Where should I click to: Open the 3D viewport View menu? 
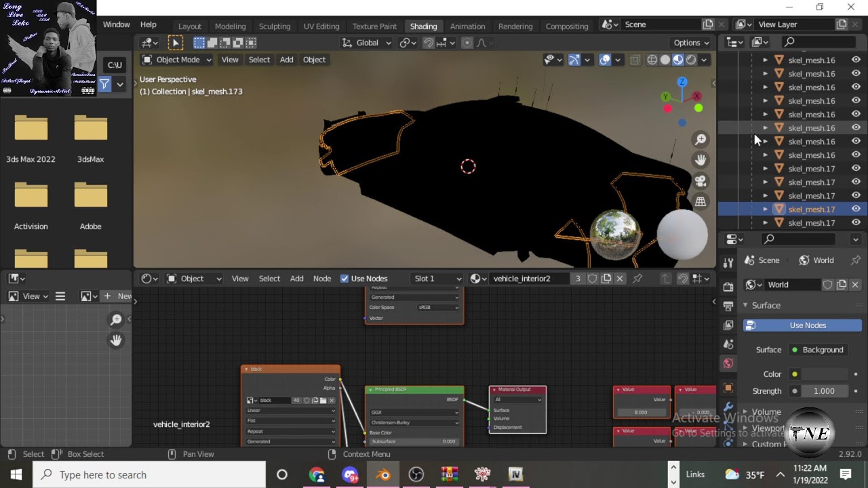(230, 60)
